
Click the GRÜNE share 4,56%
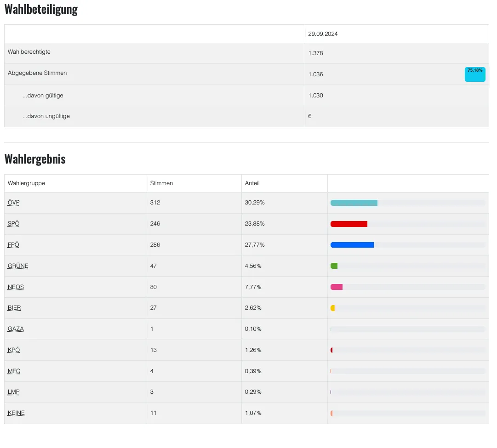coord(253,266)
